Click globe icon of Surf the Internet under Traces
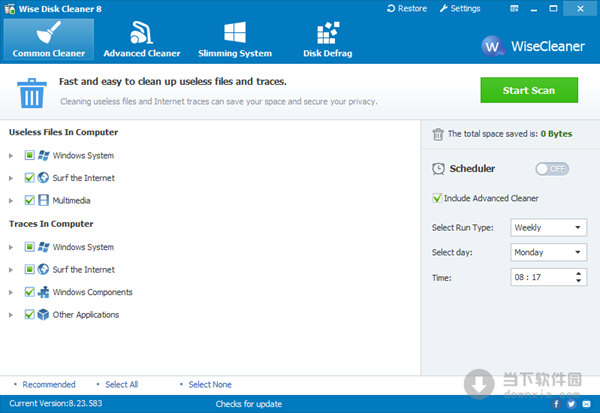 coord(43,269)
